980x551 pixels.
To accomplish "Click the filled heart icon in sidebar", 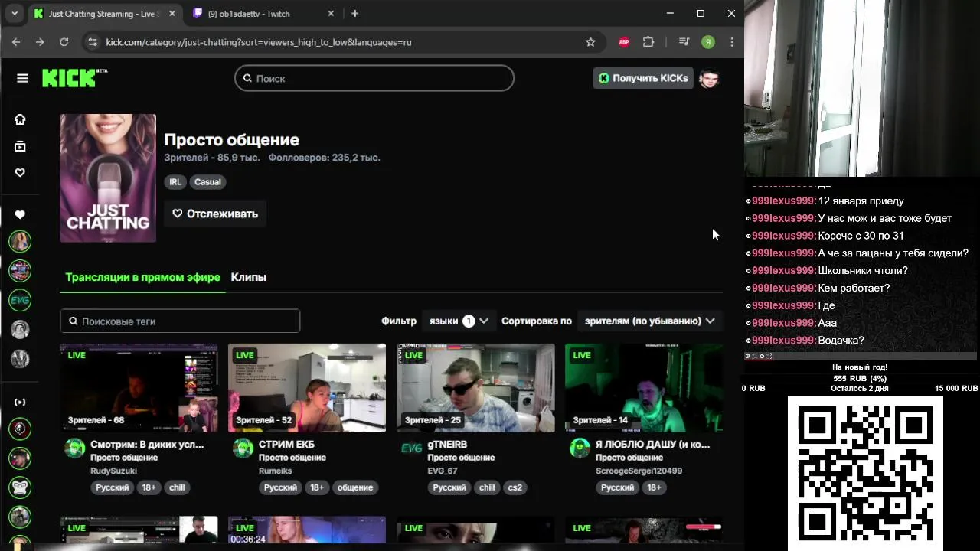I will (x=20, y=215).
